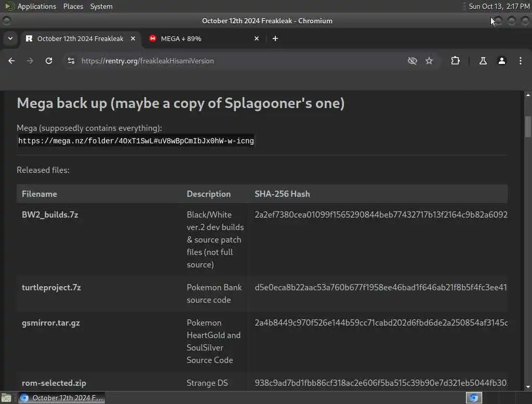Image resolution: width=532 pixels, height=404 pixels.
Task: Select the rom-selected.zip filename
Action: point(54,383)
